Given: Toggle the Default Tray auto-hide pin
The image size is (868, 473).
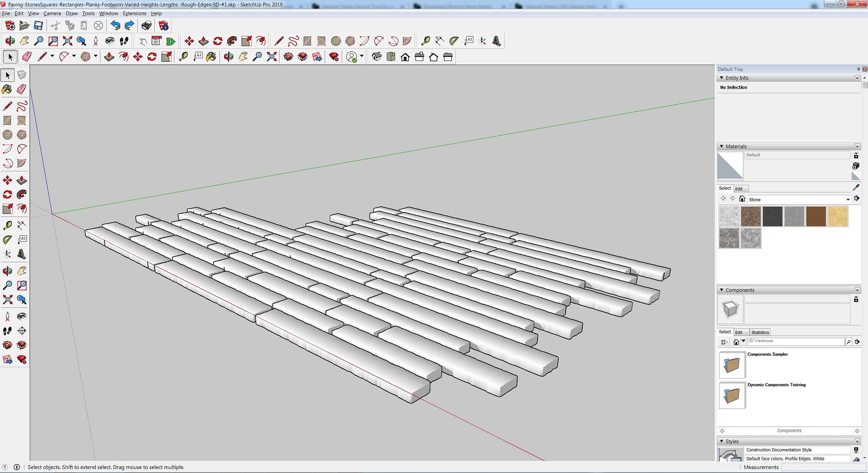Looking at the screenshot, I should (858, 69).
